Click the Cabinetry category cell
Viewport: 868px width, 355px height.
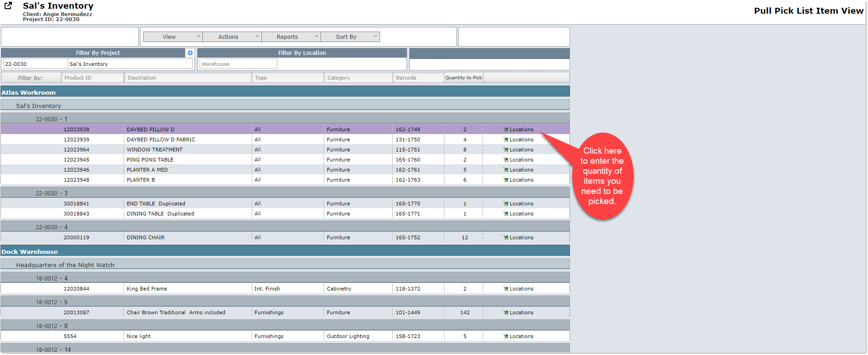[x=339, y=289]
